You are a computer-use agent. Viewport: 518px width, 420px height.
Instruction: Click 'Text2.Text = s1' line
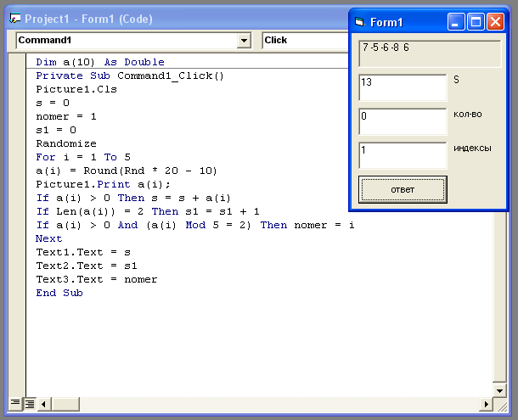(87, 266)
